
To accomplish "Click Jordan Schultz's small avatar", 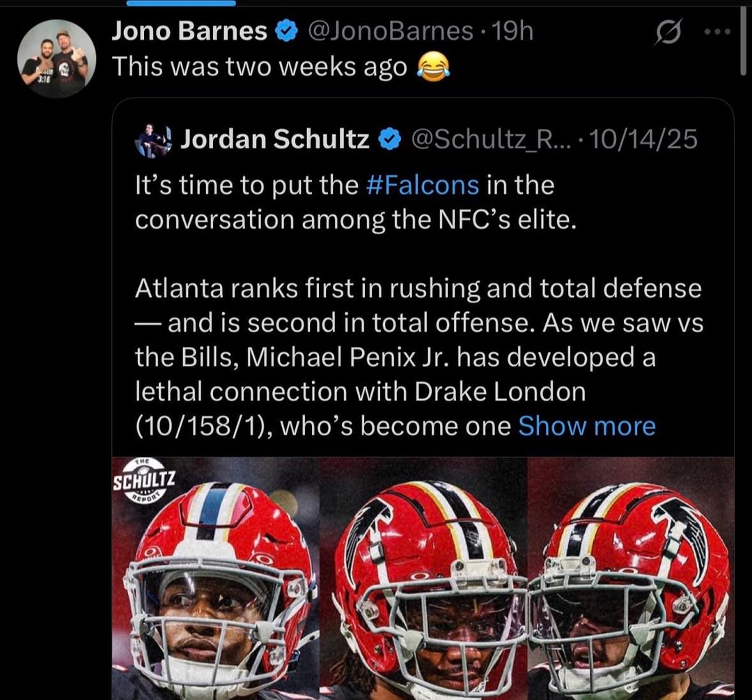I will tap(152, 140).
